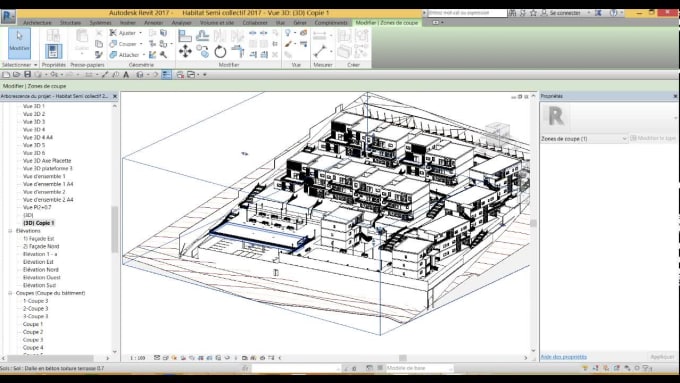The height and width of the screenshot is (383, 680).
Task: Activate the Rotate tool icon
Action: pyautogui.click(x=220, y=52)
